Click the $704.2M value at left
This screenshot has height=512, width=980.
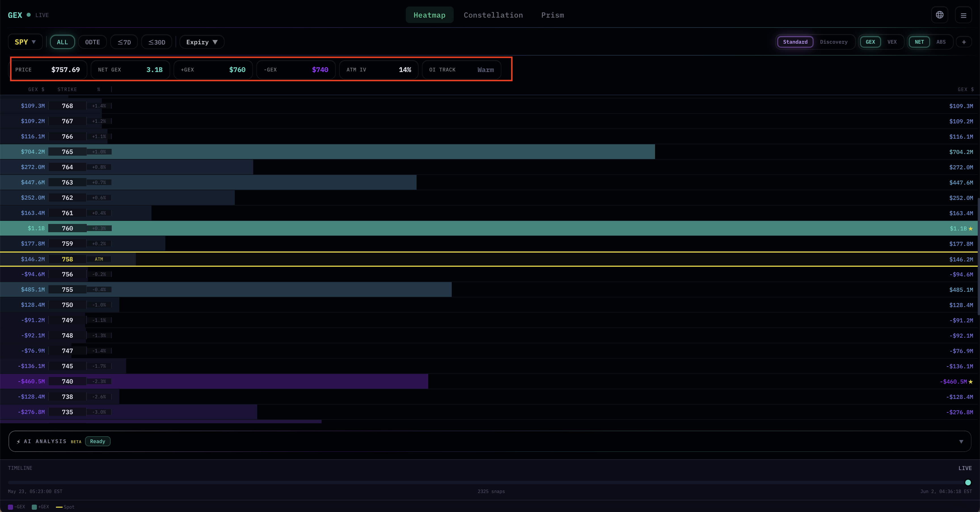(x=33, y=152)
